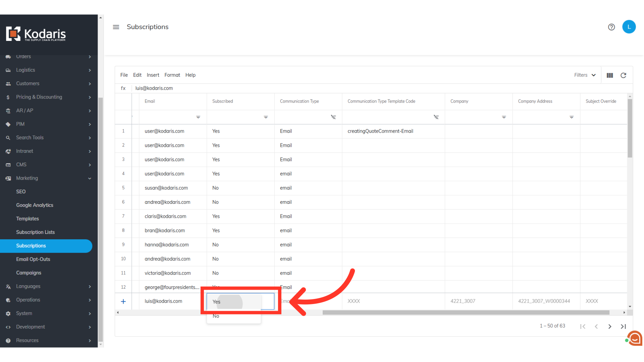644x362 pixels.
Task: Clear the Communication Type filter icon
Action: click(x=333, y=117)
